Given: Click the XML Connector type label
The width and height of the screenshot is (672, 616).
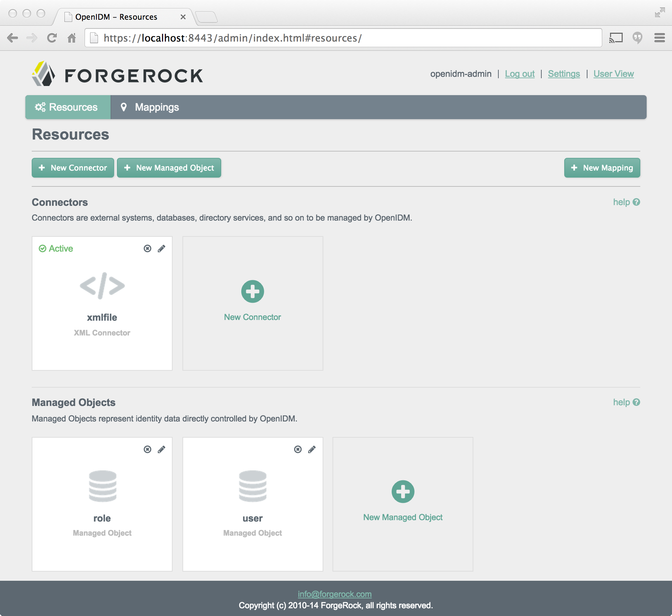Looking at the screenshot, I should [x=102, y=333].
